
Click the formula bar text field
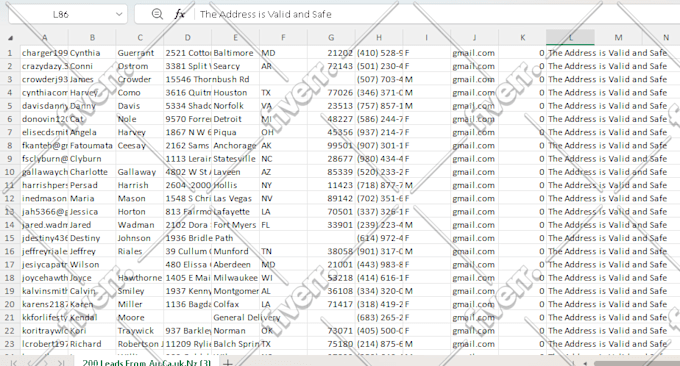[x=438, y=14]
